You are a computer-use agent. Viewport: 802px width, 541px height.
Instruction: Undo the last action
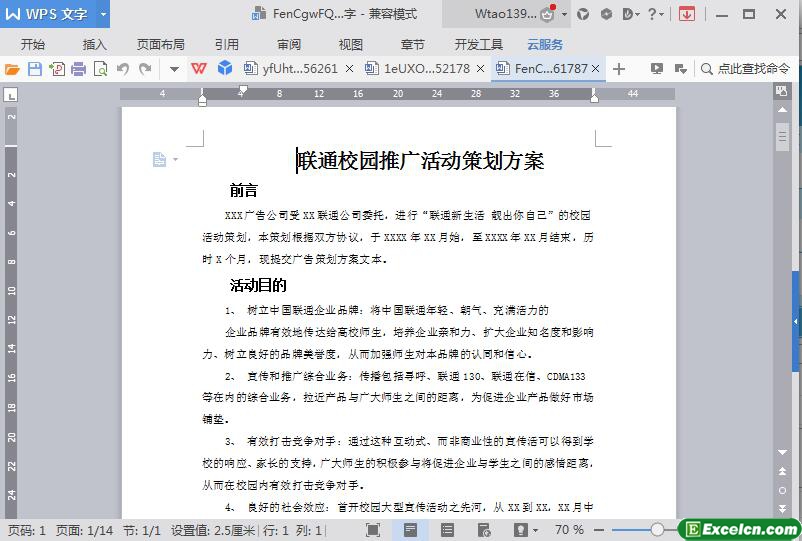click(x=123, y=69)
